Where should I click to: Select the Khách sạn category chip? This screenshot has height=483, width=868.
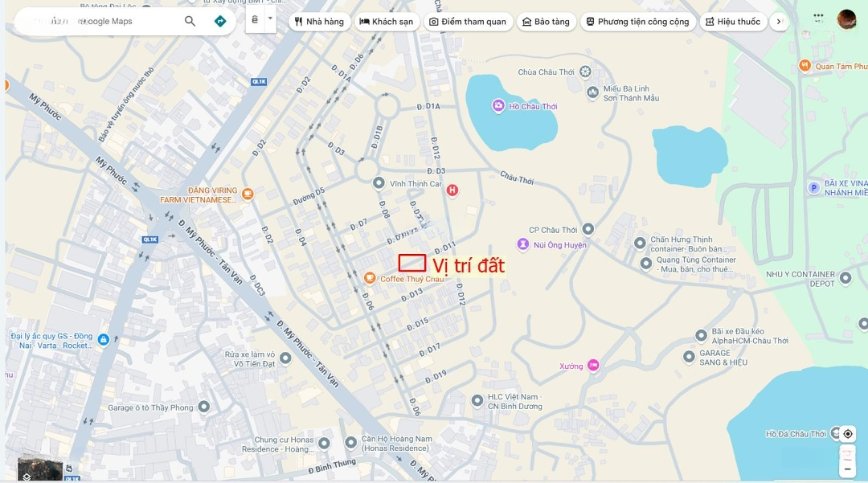point(387,22)
